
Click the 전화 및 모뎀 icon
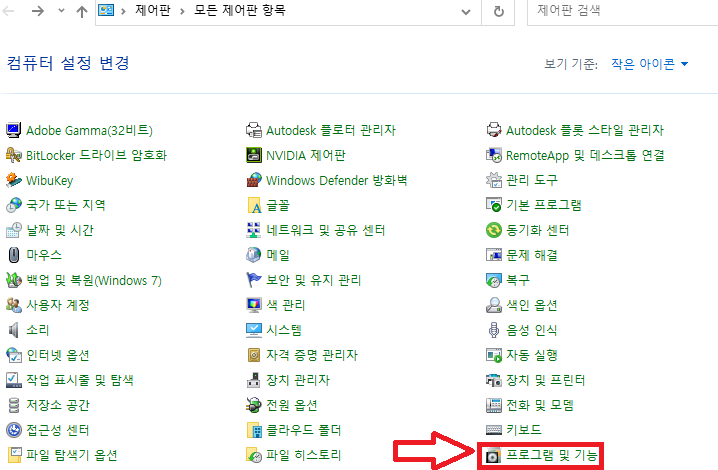click(x=494, y=405)
